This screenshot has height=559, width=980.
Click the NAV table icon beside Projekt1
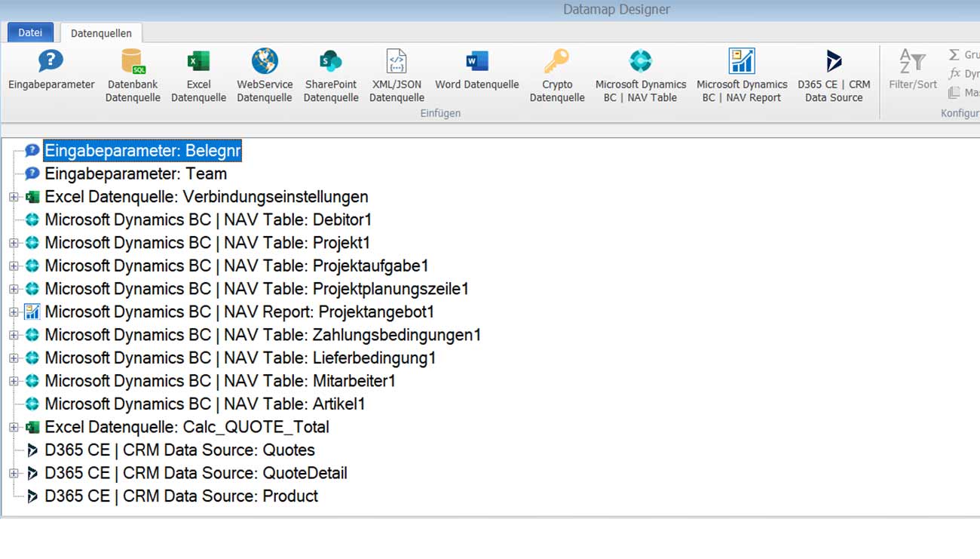coord(32,243)
